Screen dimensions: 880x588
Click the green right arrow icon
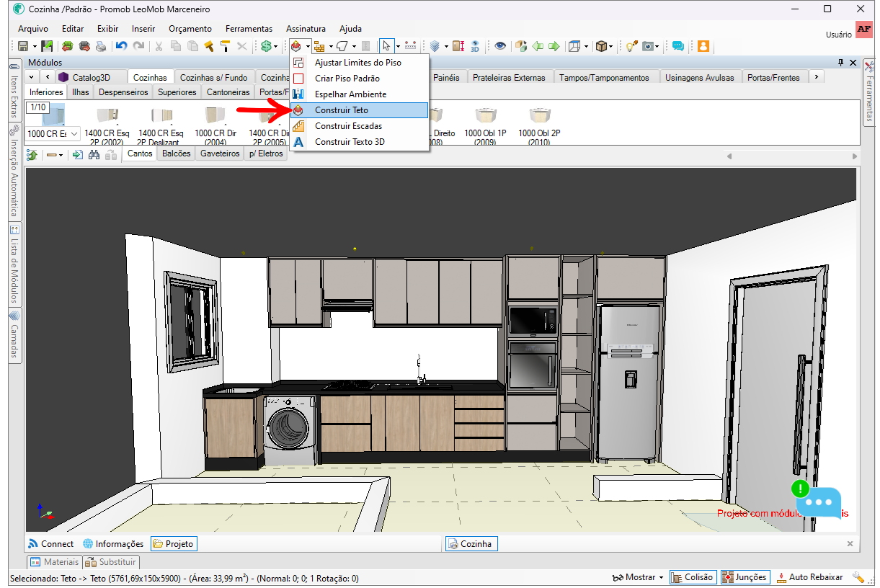[x=554, y=46]
